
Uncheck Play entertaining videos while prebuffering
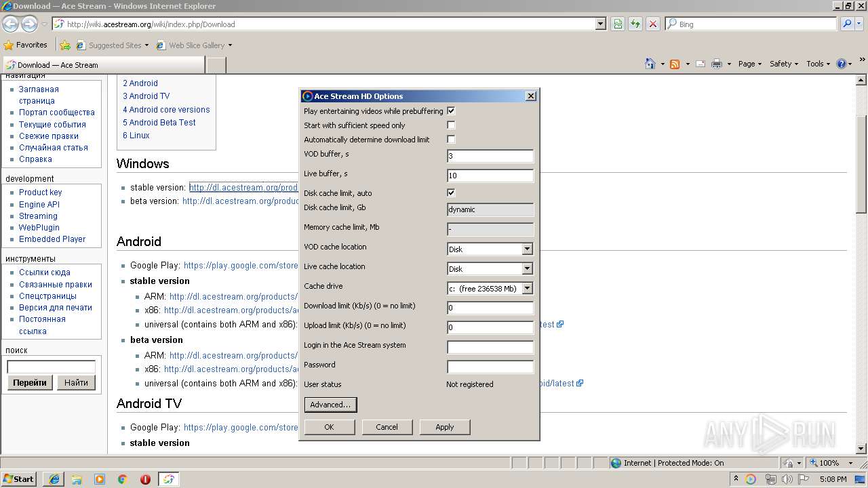pos(451,110)
